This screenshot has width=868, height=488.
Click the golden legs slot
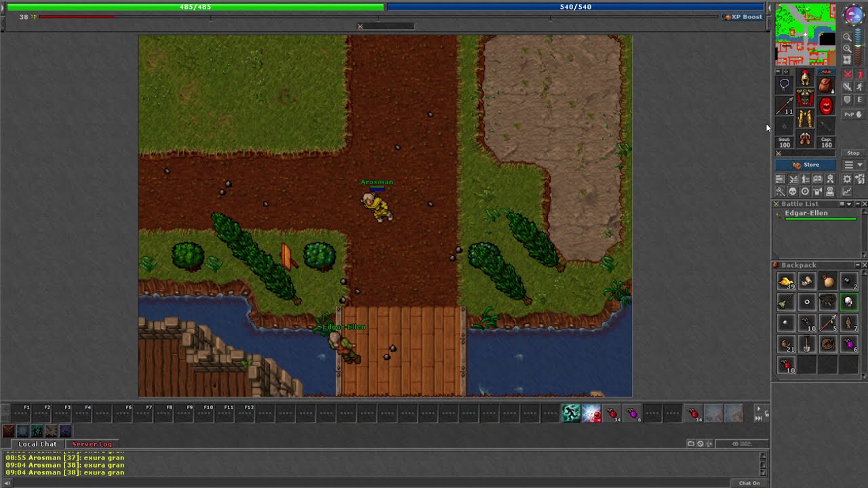pyautogui.click(x=805, y=118)
